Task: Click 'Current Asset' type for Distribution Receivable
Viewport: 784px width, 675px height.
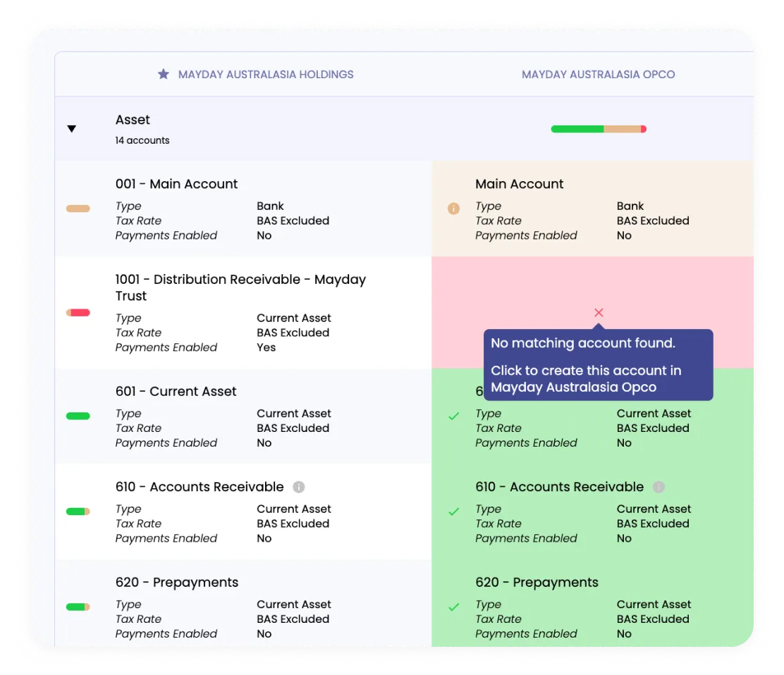Action: point(293,318)
